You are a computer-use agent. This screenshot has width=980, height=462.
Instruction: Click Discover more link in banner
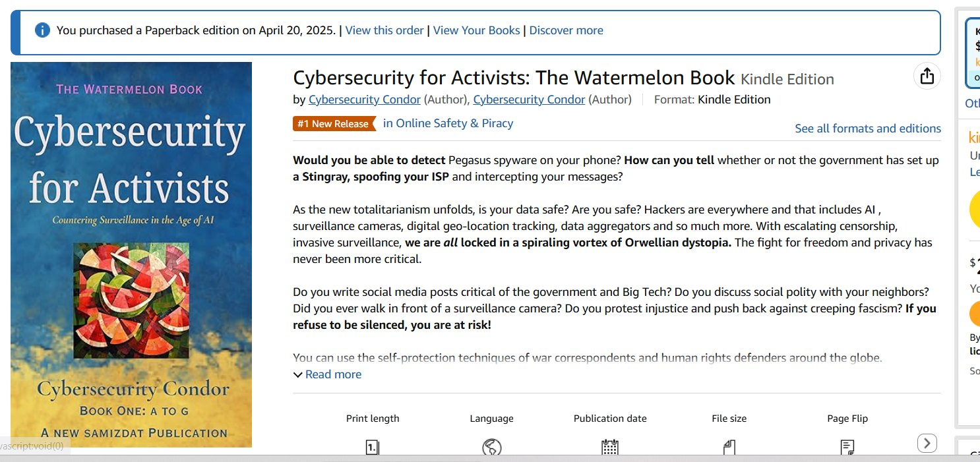566,30
